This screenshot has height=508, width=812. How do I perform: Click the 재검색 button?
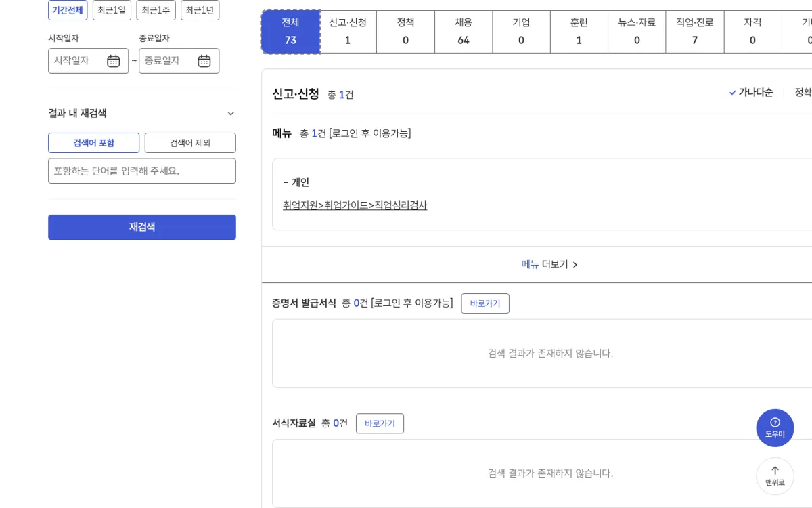142,227
